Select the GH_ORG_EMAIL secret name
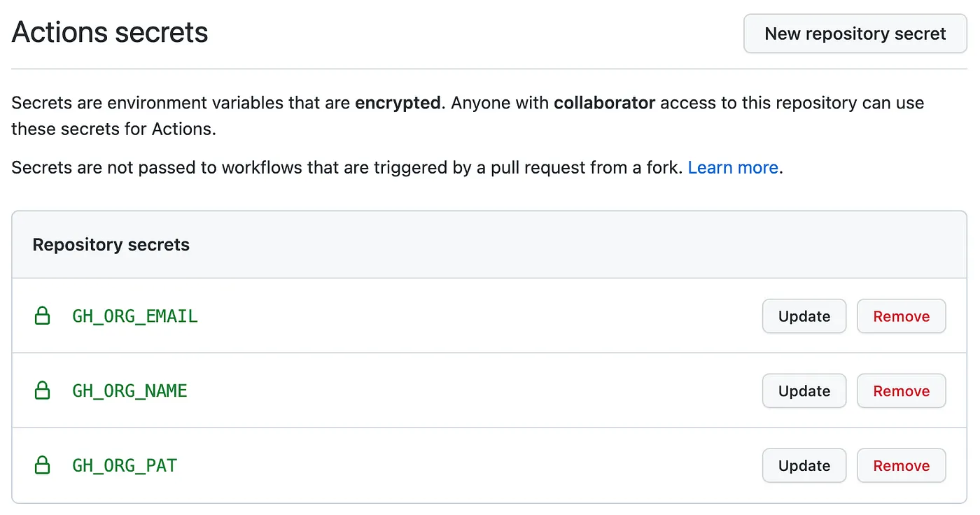Screen dimensions: 980x515 click(135, 316)
